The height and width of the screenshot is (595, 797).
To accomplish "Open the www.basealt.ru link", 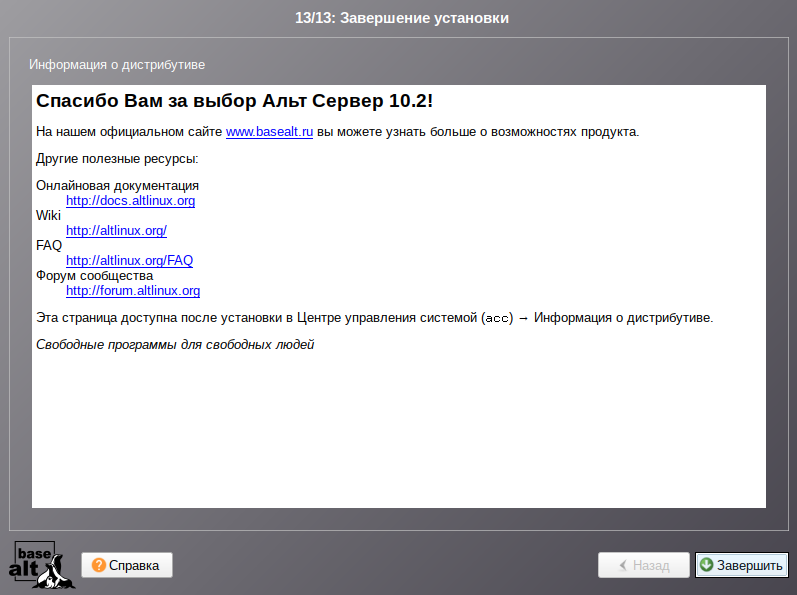I will pos(269,132).
